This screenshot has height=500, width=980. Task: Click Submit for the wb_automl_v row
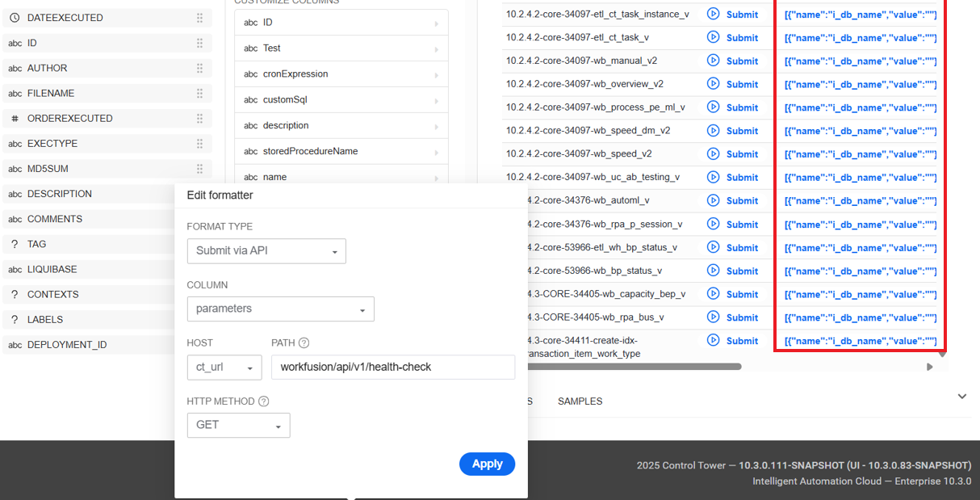[742, 200]
